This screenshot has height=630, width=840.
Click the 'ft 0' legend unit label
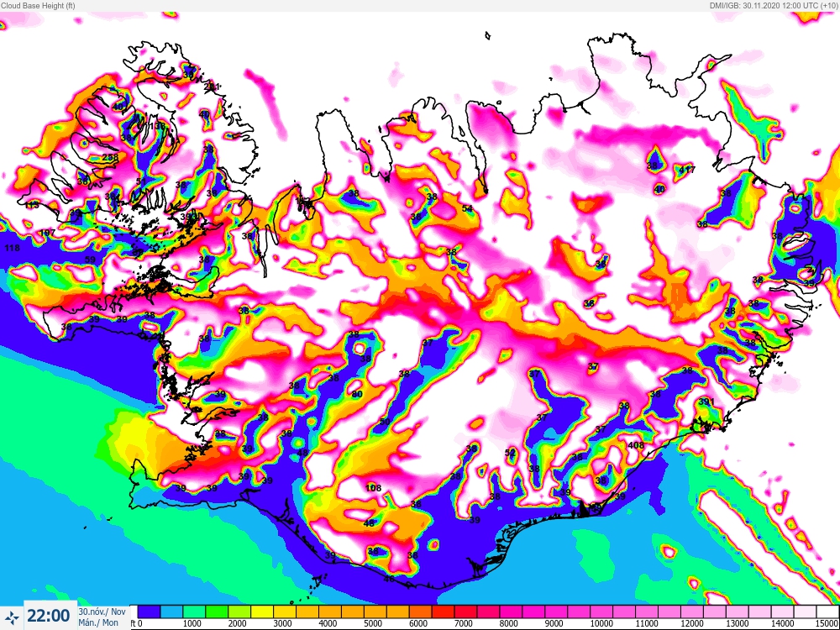135,624
